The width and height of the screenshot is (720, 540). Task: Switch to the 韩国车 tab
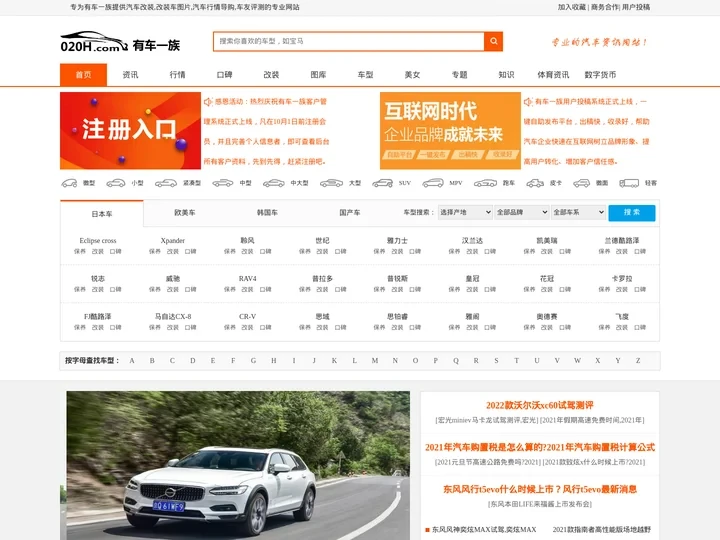(x=267, y=213)
